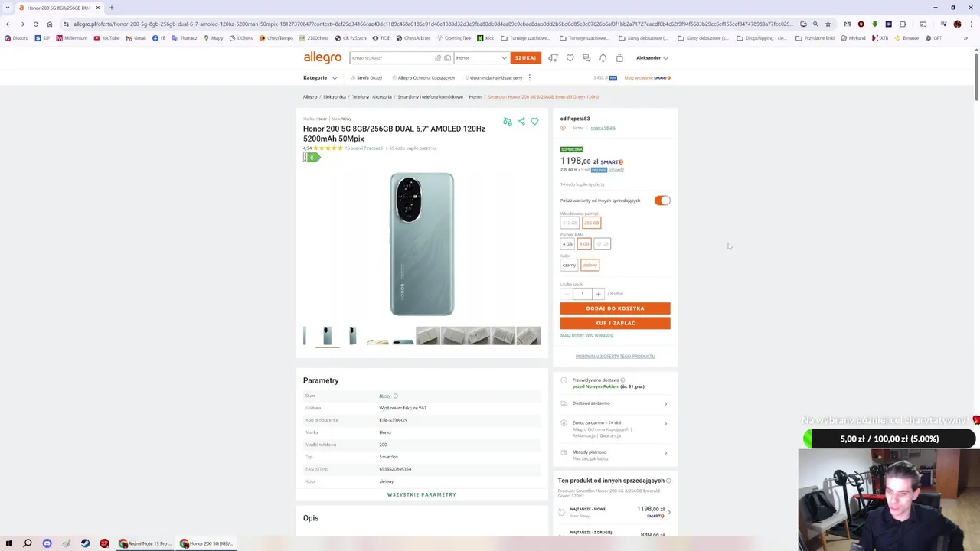Open Gmail bookmark
Screen dimensions: 980x551
click(x=136, y=37)
